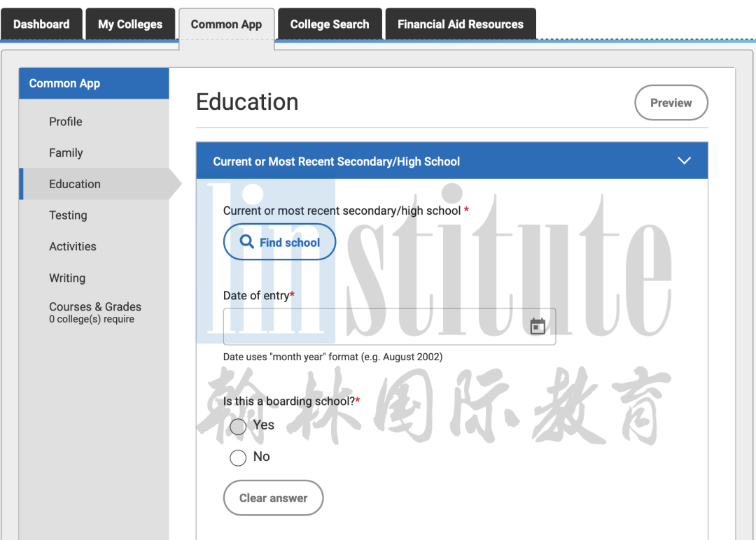Click the calendar icon in Date of entry
756x540 pixels.
(538, 326)
